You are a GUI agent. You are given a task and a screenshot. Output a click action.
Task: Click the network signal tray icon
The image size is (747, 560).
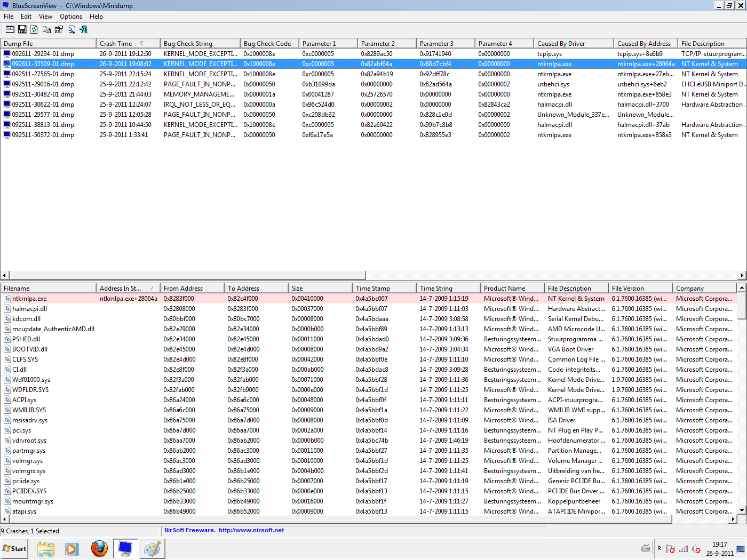click(684, 549)
